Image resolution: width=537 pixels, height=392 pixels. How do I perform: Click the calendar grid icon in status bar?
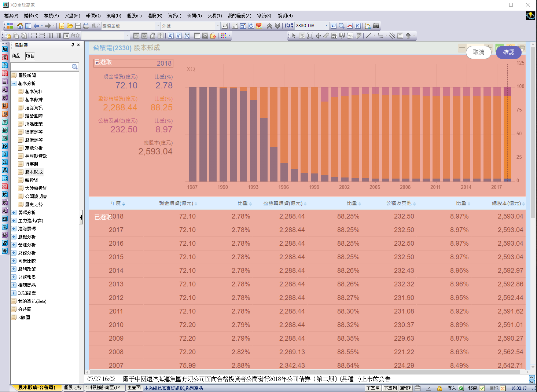coord(418,388)
